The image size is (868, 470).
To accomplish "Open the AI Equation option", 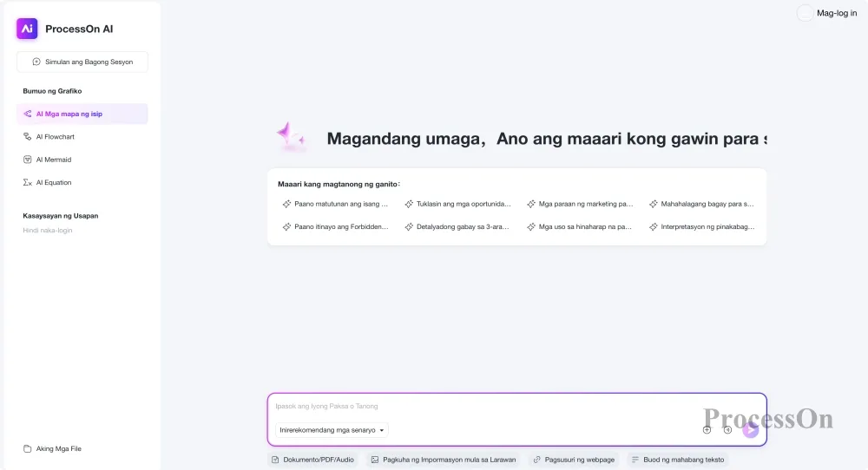I will [82, 182].
